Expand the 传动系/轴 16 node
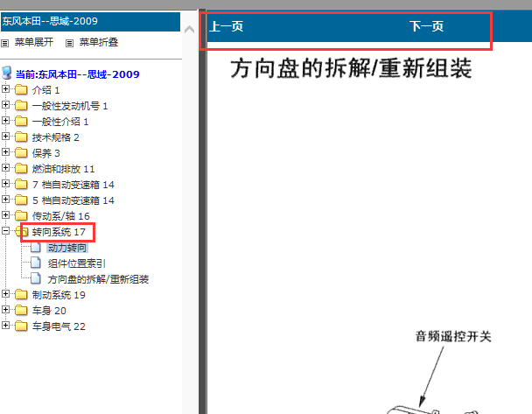532x414 pixels. click(5, 214)
